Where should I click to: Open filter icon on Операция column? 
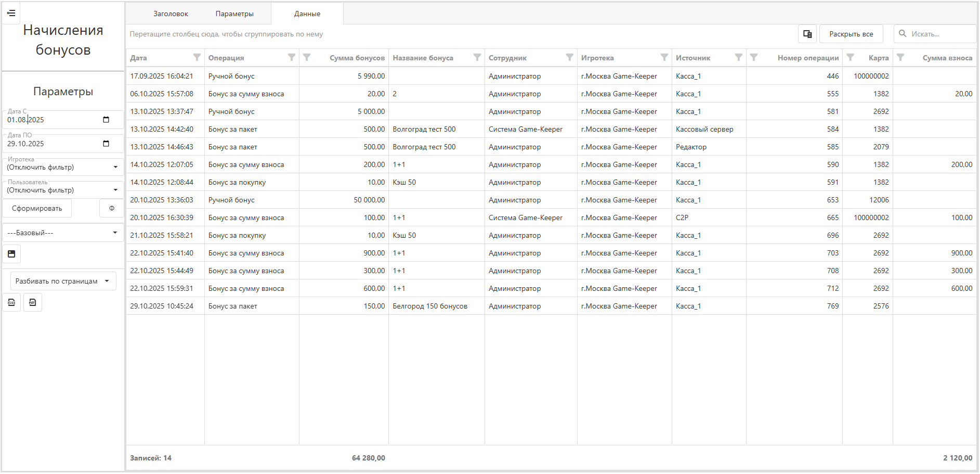292,57
